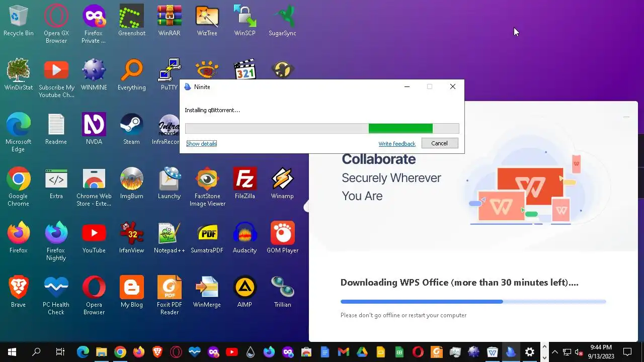
Task: Select the Launchy desktop icon
Action: pyautogui.click(x=170, y=184)
